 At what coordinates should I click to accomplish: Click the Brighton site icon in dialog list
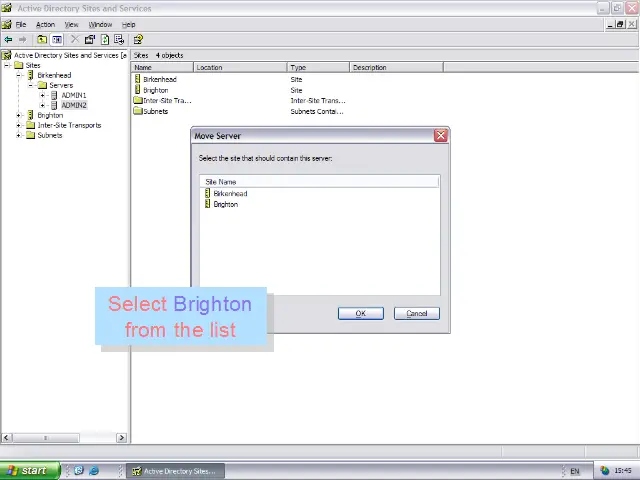(x=207, y=204)
